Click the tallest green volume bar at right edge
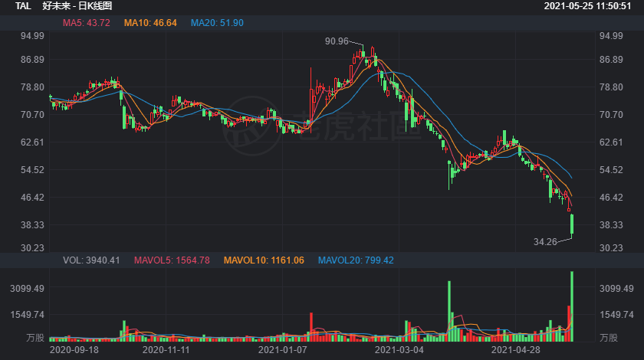The image size is (644, 360). 572,306
